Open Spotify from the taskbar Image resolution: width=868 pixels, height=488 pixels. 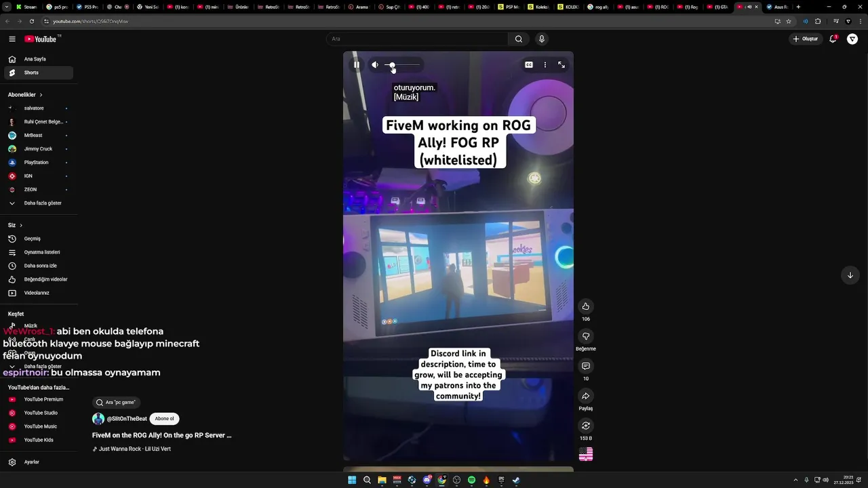471,481
